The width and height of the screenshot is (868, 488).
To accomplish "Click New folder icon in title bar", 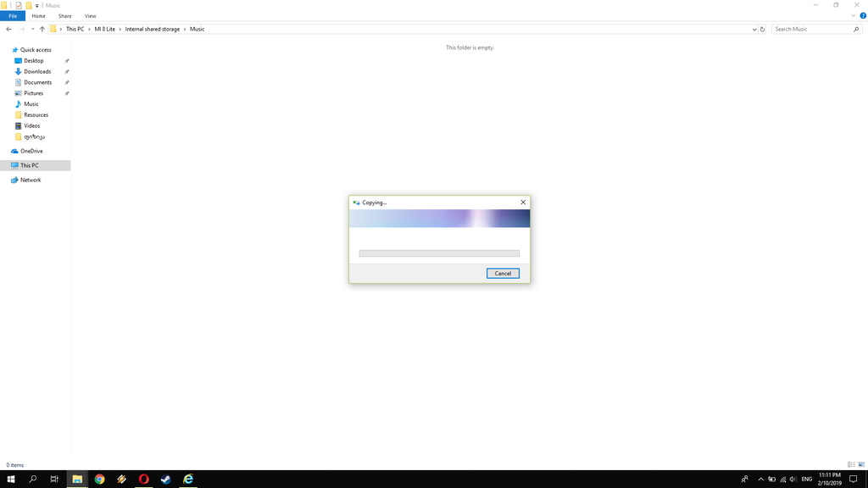I will click(x=28, y=6).
